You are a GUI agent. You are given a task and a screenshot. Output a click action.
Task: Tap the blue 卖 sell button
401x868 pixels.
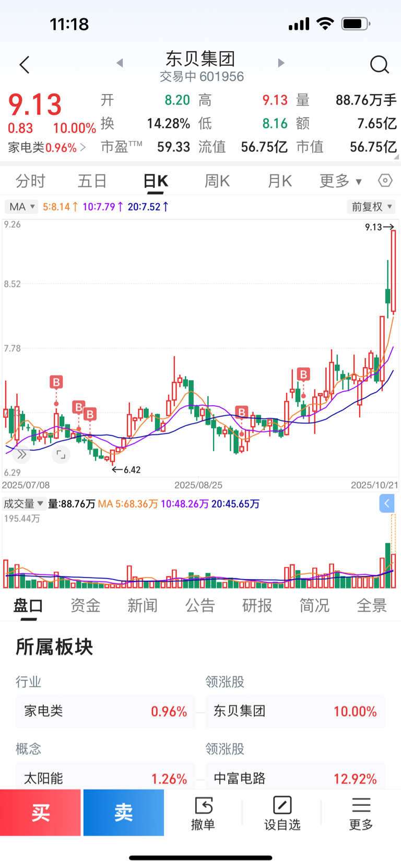(124, 813)
